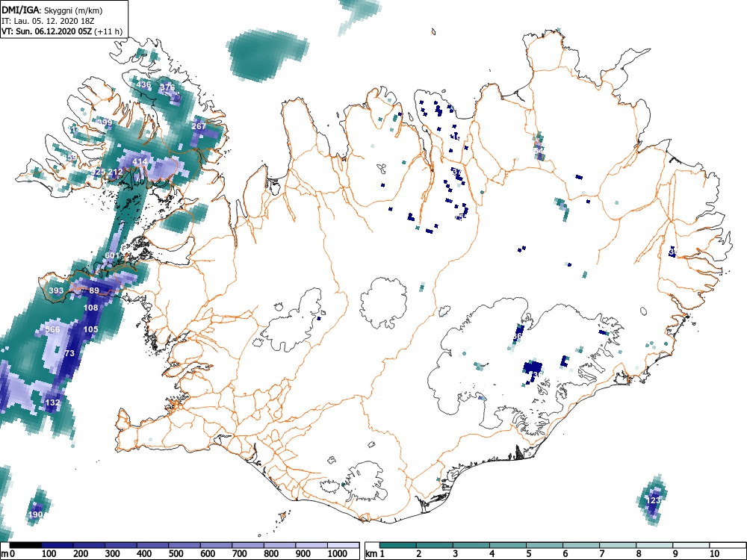
Task: Click the 566 visibility value on the map
Action: coord(53,329)
